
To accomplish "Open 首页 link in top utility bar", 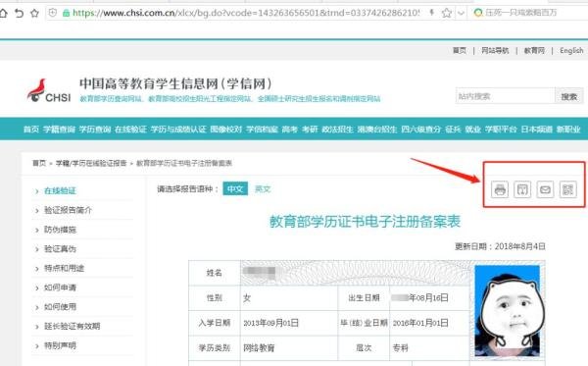I will click(460, 50).
